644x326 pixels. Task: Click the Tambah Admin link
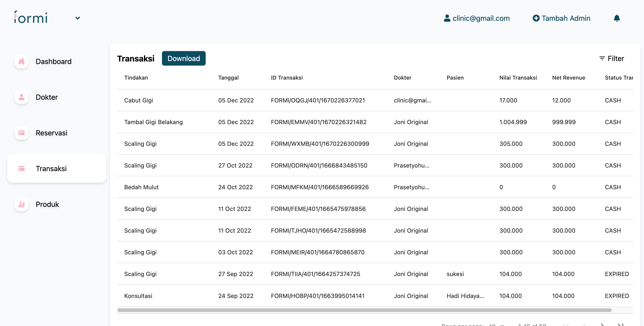[566, 18]
